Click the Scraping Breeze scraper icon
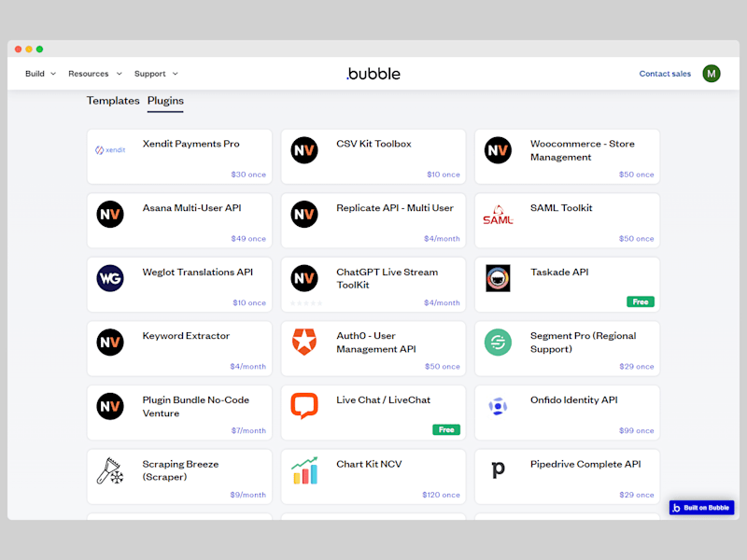The height and width of the screenshot is (560, 747). point(110,470)
